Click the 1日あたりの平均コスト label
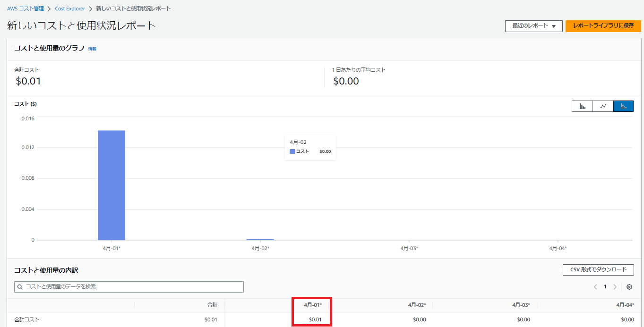Screen dimensions: 644x327 pyautogui.click(x=359, y=70)
